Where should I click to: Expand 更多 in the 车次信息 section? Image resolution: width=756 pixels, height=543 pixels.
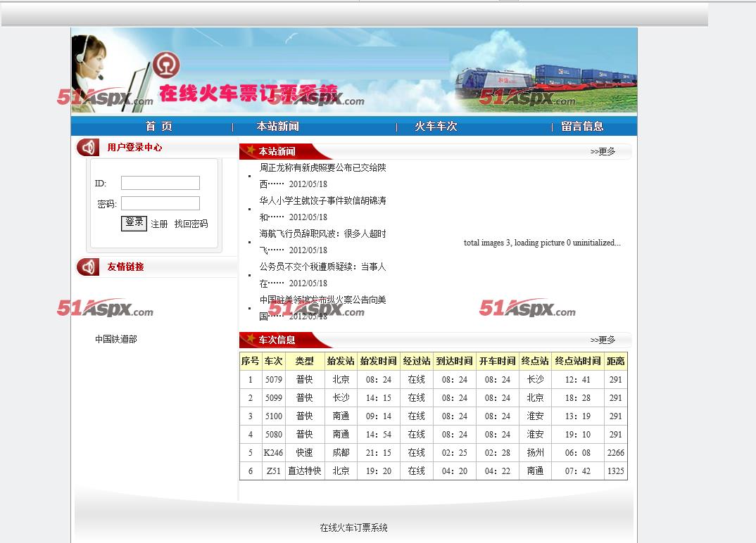[x=603, y=340]
